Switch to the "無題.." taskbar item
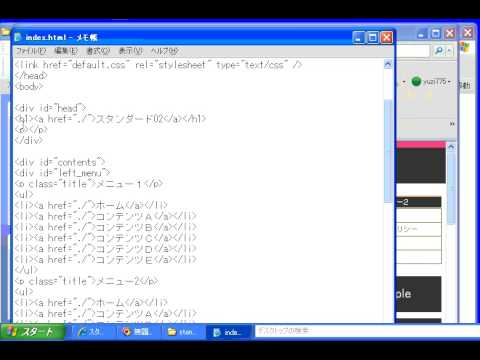Image resolution: width=480 pixels, height=360 pixels. coord(138,332)
